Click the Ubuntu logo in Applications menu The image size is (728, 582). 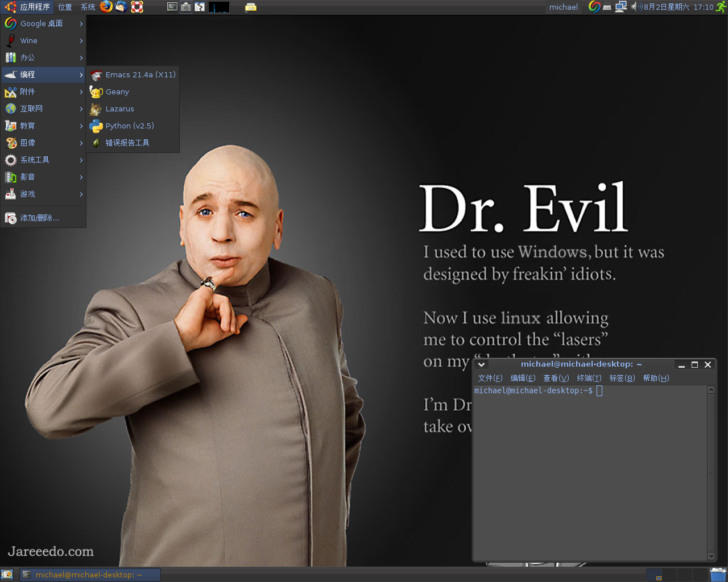pos(10,7)
